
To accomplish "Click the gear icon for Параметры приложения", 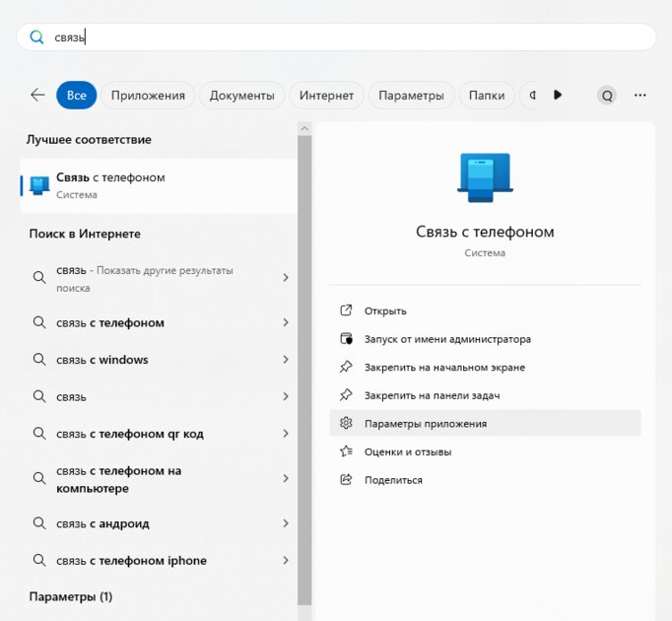I will (346, 423).
